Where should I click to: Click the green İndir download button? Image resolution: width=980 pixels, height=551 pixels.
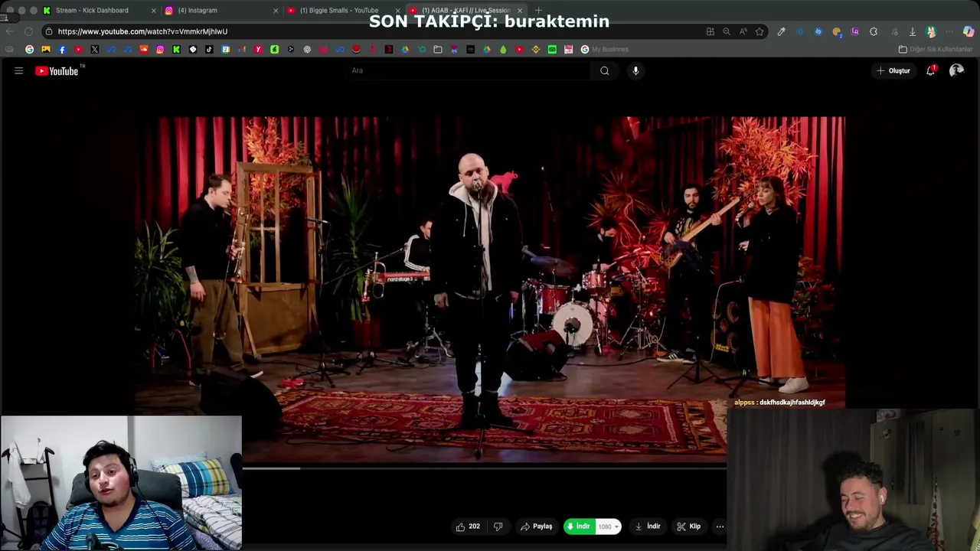coord(578,527)
